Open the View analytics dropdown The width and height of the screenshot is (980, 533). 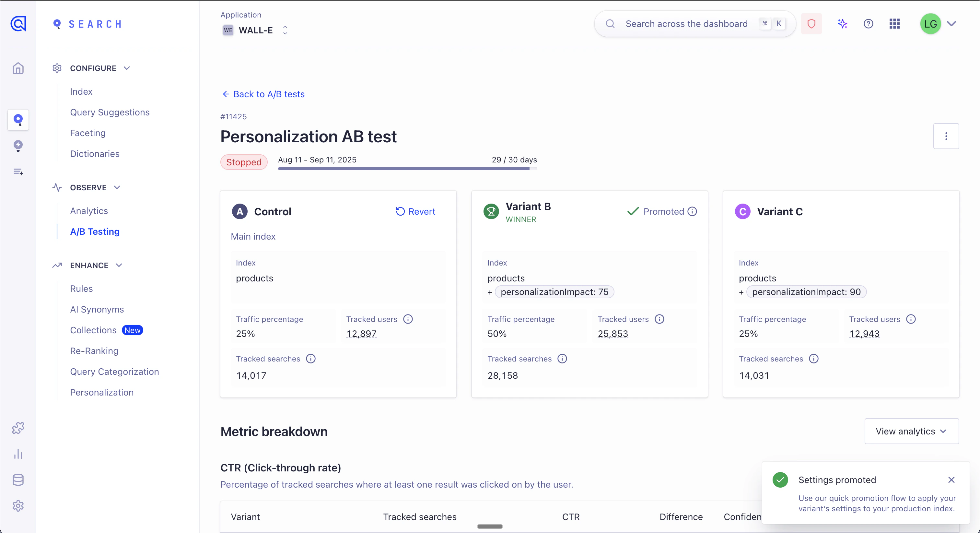point(912,431)
